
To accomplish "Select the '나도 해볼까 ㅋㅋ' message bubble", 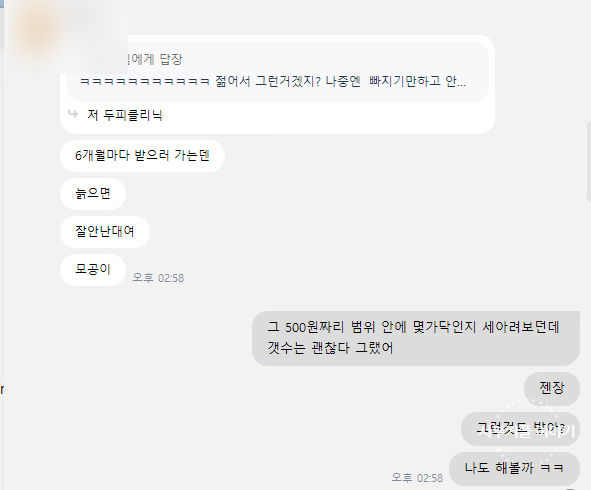I will click(514, 469).
